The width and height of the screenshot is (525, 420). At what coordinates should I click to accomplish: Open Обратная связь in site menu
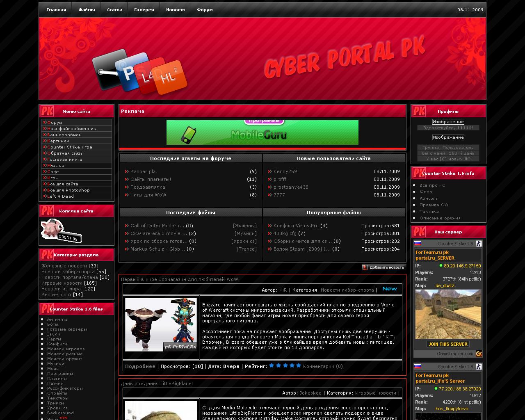tap(65, 153)
